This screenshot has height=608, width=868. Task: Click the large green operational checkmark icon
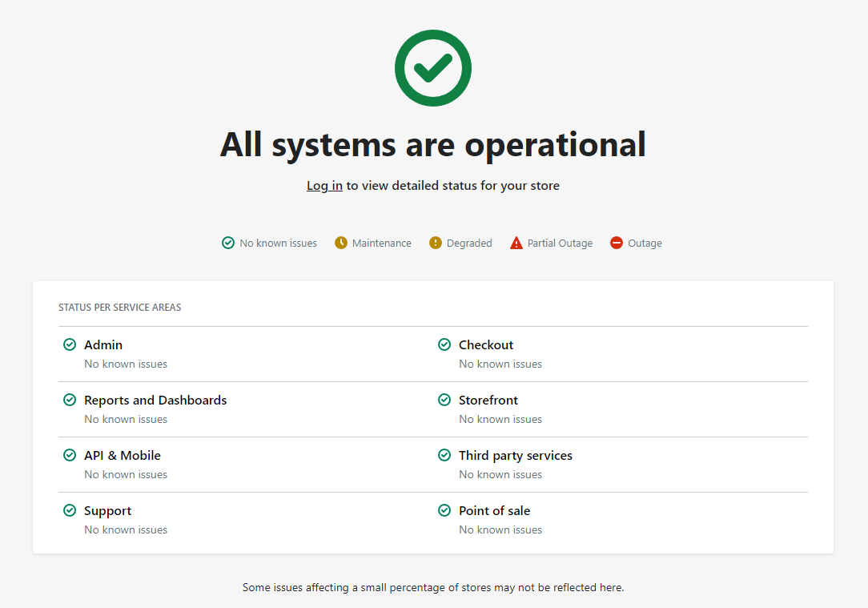point(432,67)
